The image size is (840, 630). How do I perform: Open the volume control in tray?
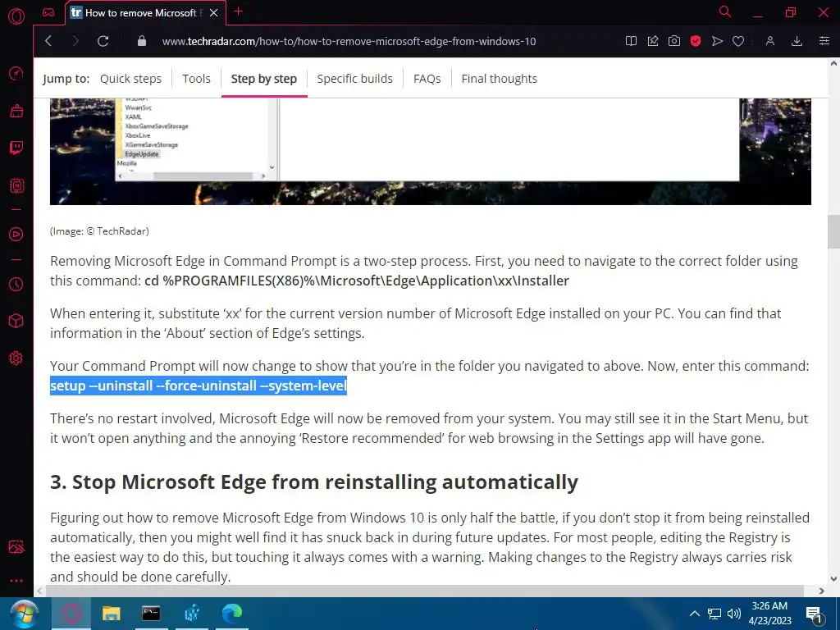pyautogui.click(x=734, y=614)
